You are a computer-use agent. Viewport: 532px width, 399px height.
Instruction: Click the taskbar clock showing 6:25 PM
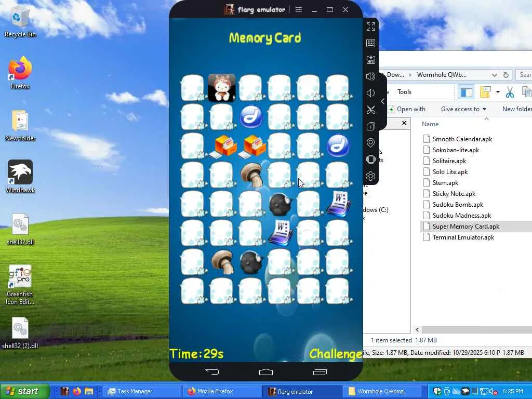pos(513,391)
